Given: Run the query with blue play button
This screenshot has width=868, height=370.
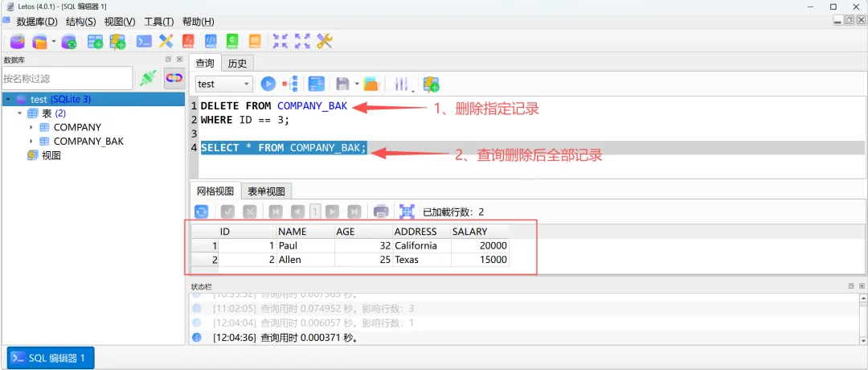Looking at the screenshot, I should 268,84.
